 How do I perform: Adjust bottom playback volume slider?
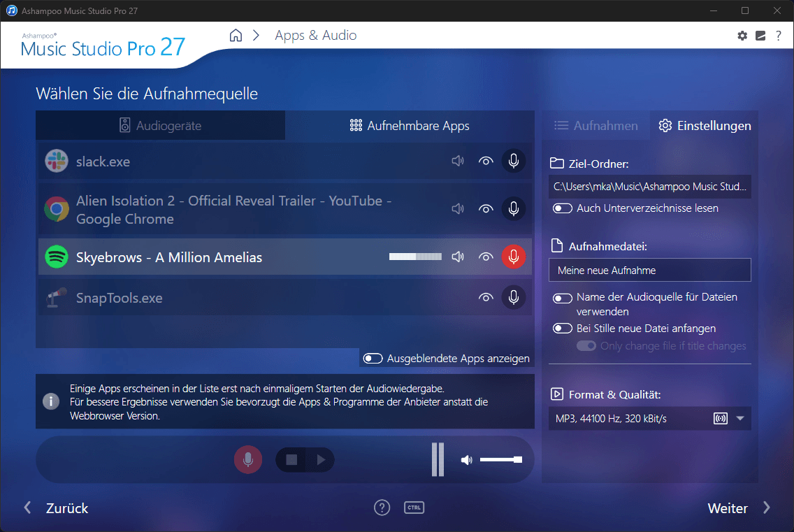pos(501,459)
